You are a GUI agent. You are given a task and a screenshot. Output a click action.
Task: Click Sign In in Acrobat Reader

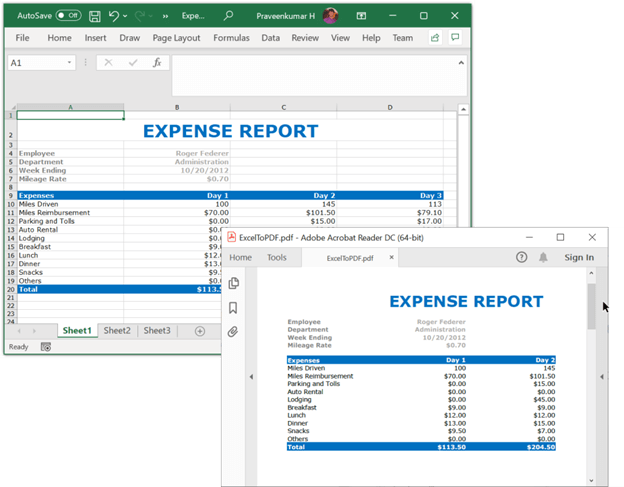579,257
